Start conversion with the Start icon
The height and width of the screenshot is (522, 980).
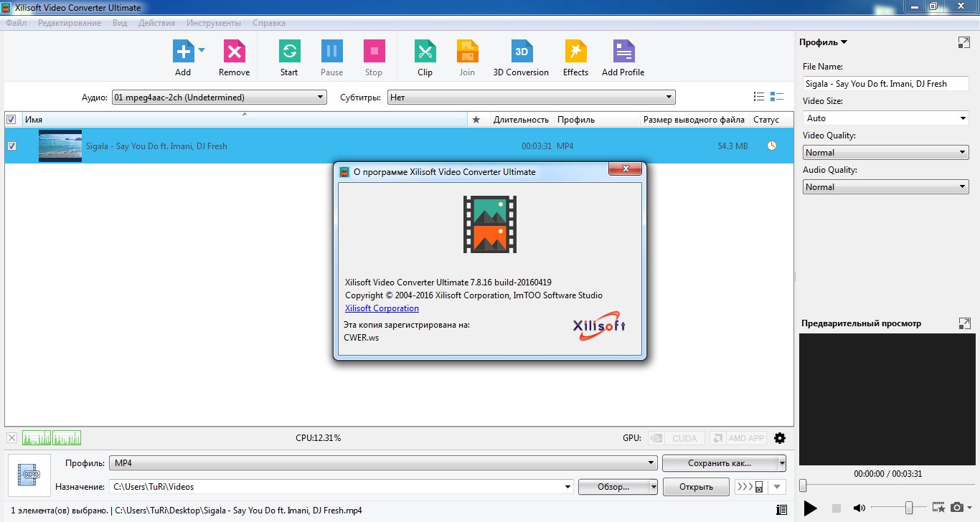(x=289, y=52)
